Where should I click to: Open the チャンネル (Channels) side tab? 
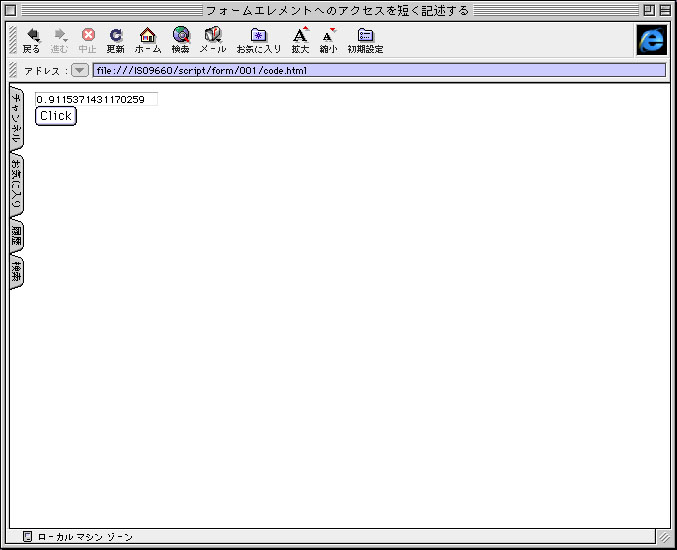pyautogui.click(x=16, y=119)
